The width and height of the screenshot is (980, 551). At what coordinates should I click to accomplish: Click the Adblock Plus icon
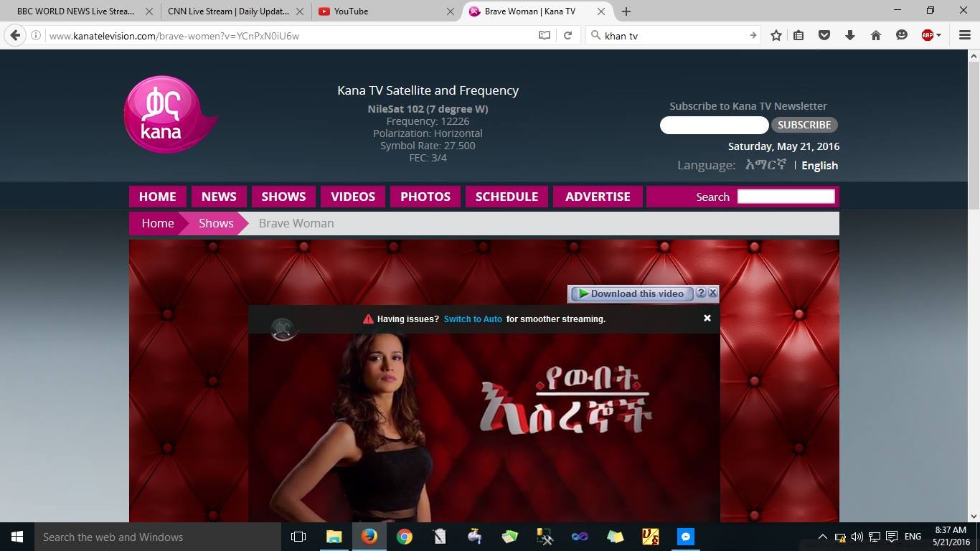point(927,35)
